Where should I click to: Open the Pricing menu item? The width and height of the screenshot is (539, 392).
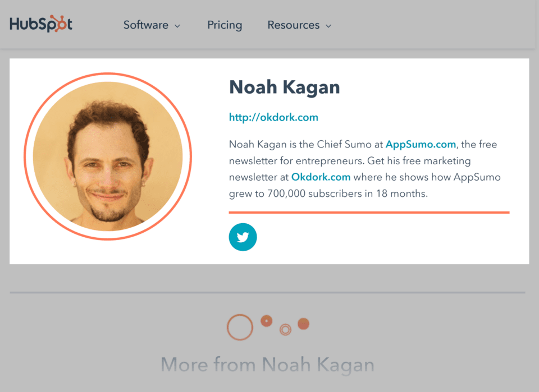224,25
